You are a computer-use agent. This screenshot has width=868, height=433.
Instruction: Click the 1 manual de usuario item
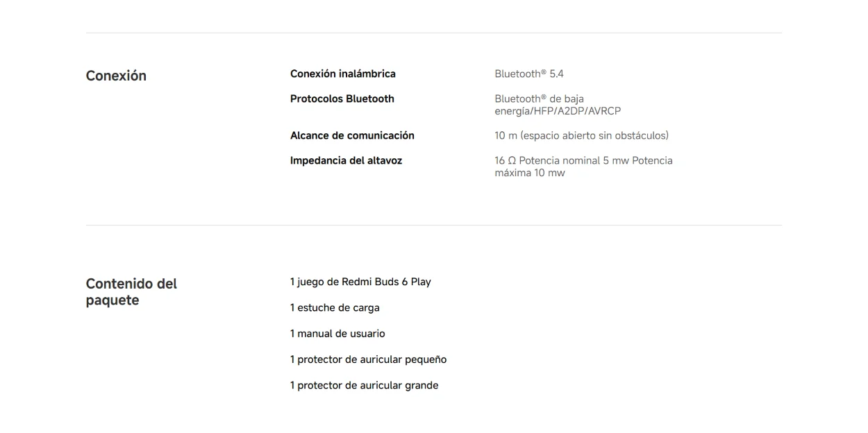click(x=337, y=334)
